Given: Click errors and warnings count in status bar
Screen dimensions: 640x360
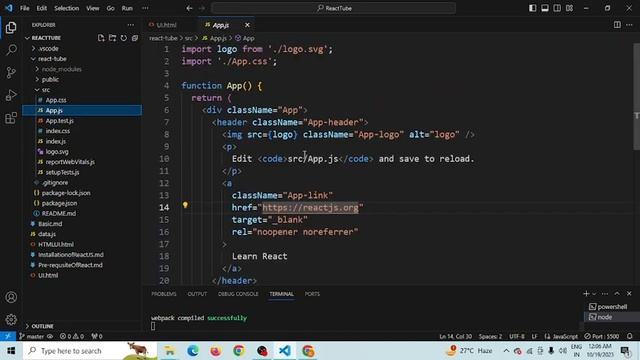Looking at the screenshot, I should point(72,336).
